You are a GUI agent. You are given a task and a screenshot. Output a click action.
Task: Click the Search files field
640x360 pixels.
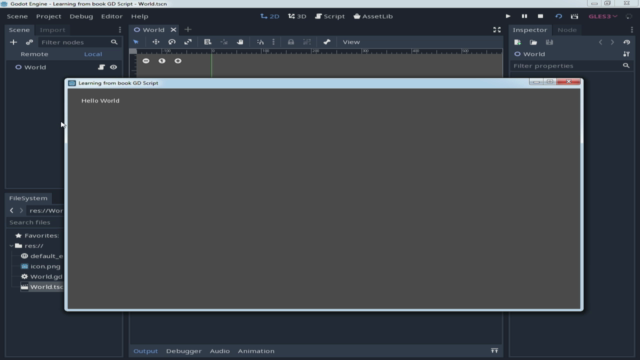[x=36, y=222]
